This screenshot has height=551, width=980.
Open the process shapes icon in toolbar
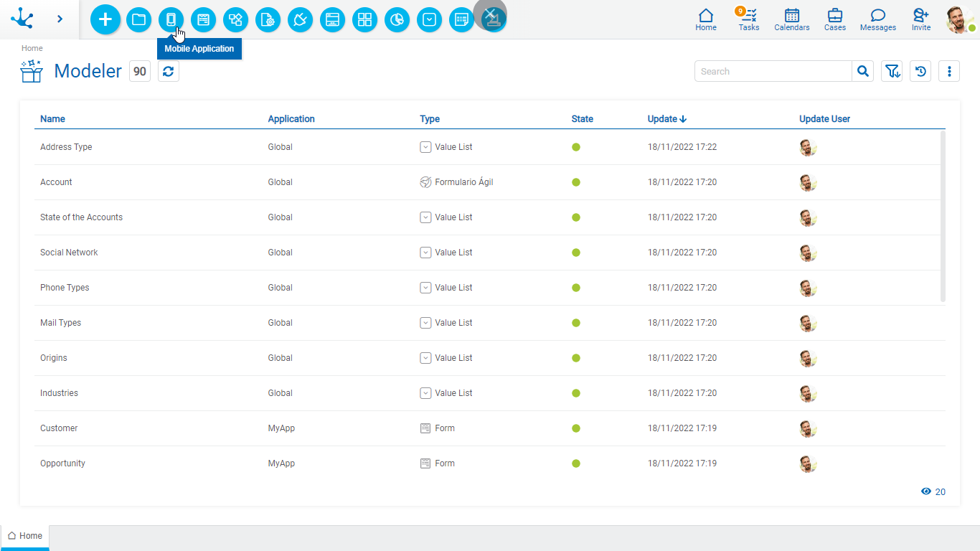click(x=235, y=19)
